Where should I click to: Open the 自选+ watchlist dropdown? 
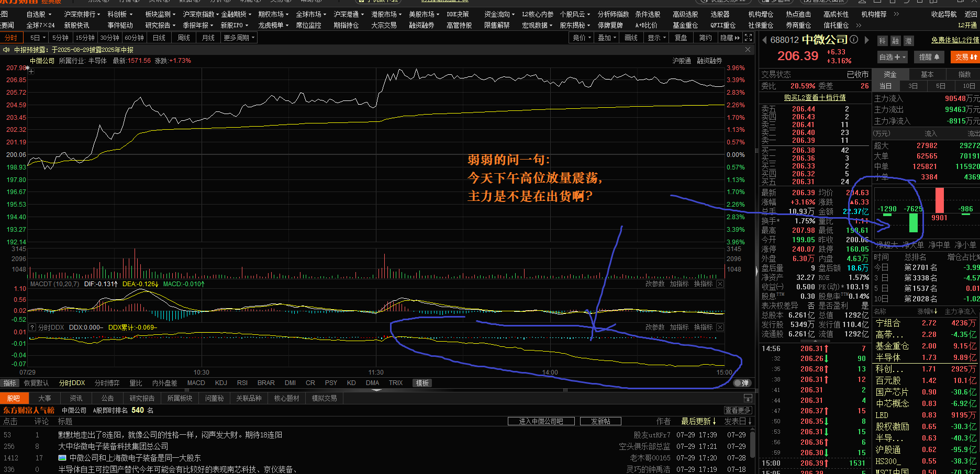[892, 57]
